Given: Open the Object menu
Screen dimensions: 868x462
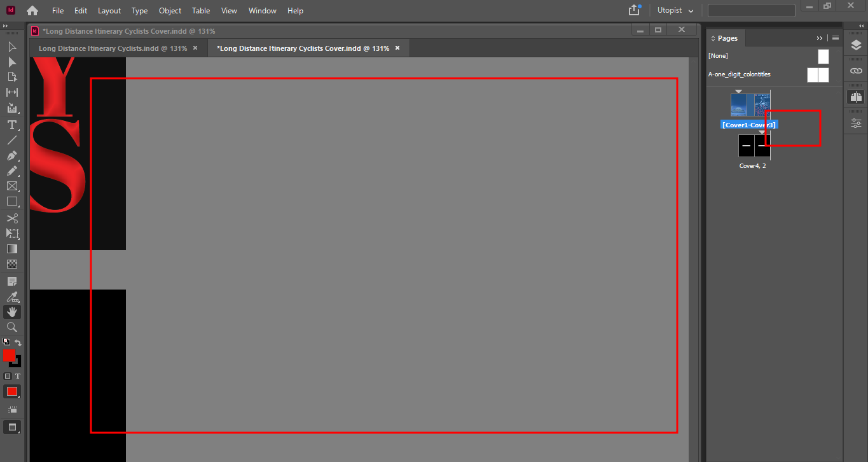Looking at the screenshot, I should (170, 10).
